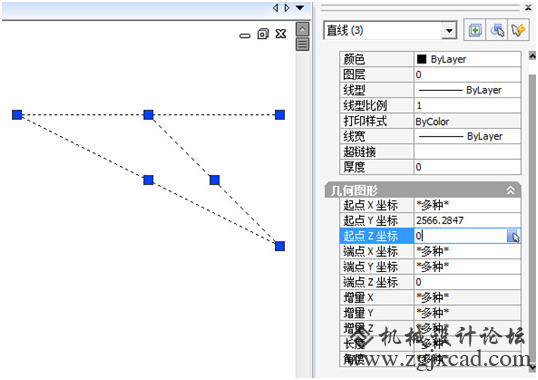538x380 pixels.
Task: Click the grip at the lower-right line endpoint
Action: pyautogui.click(x=280, y=246)
